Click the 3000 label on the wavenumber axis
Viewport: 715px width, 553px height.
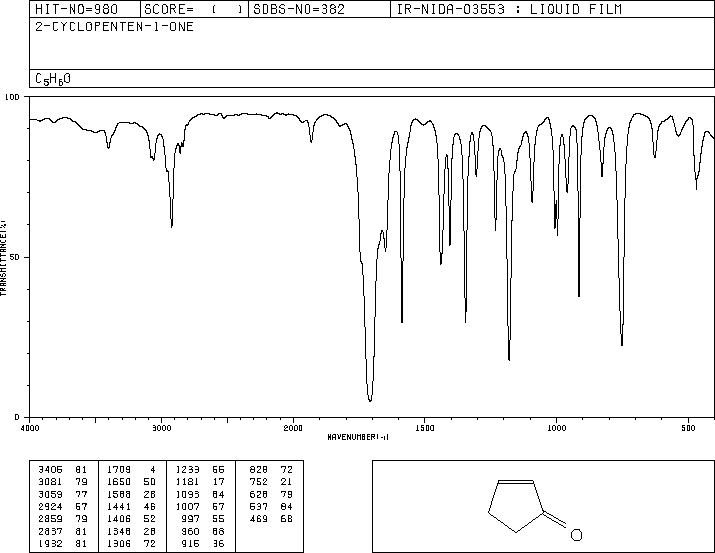click(x=161, y=428)
